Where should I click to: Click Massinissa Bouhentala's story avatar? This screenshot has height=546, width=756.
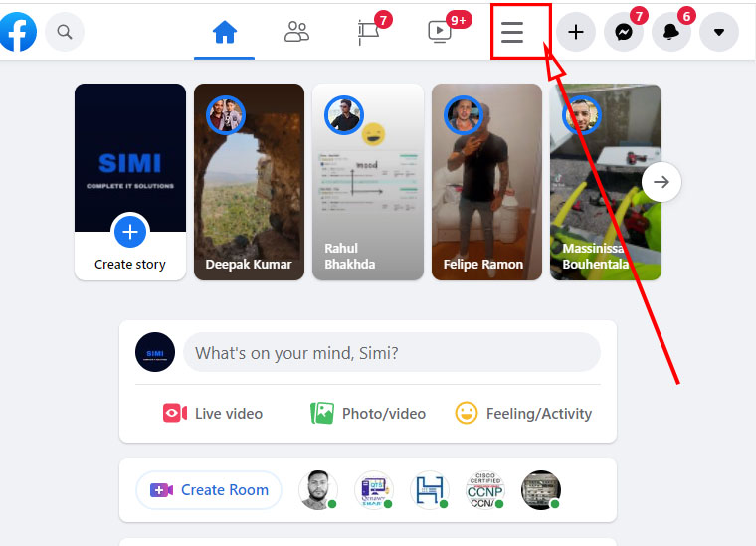582,115
